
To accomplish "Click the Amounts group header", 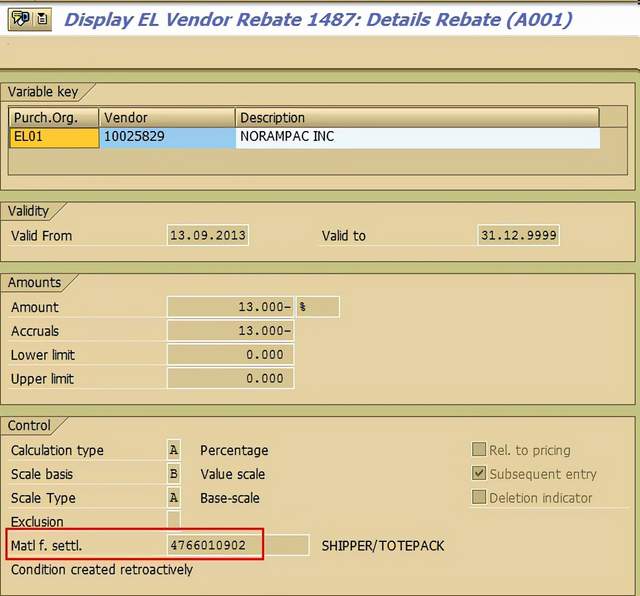I will 34,282.
